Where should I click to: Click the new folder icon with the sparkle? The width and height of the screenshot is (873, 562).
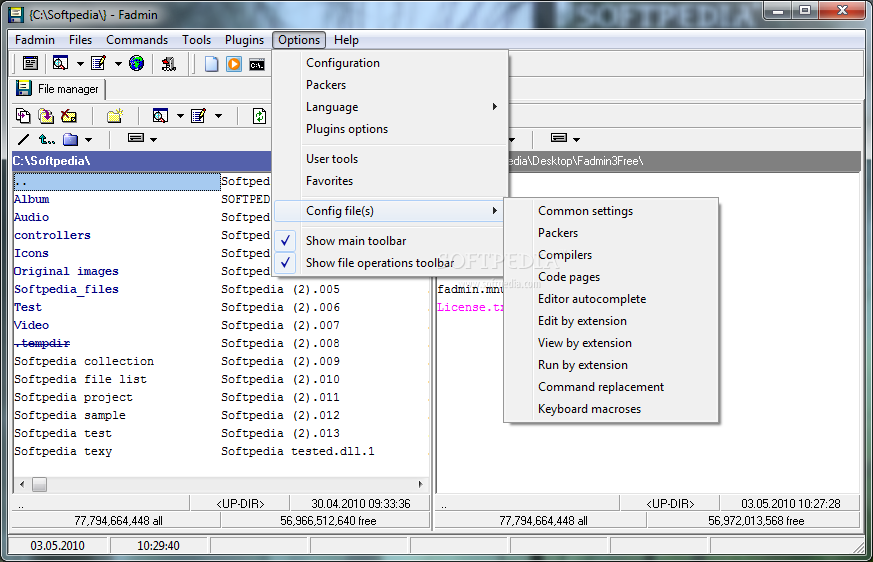(115, 116)
